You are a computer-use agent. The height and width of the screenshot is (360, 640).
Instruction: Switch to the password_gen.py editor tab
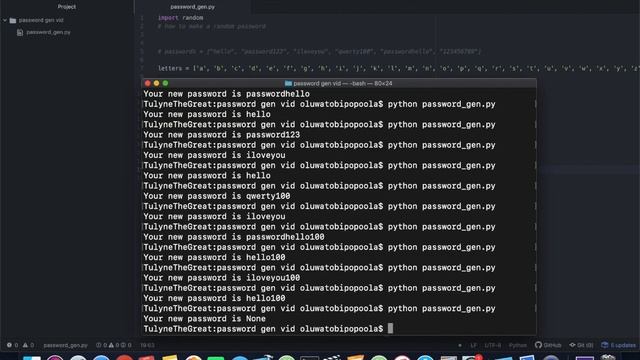coord(193,7)
